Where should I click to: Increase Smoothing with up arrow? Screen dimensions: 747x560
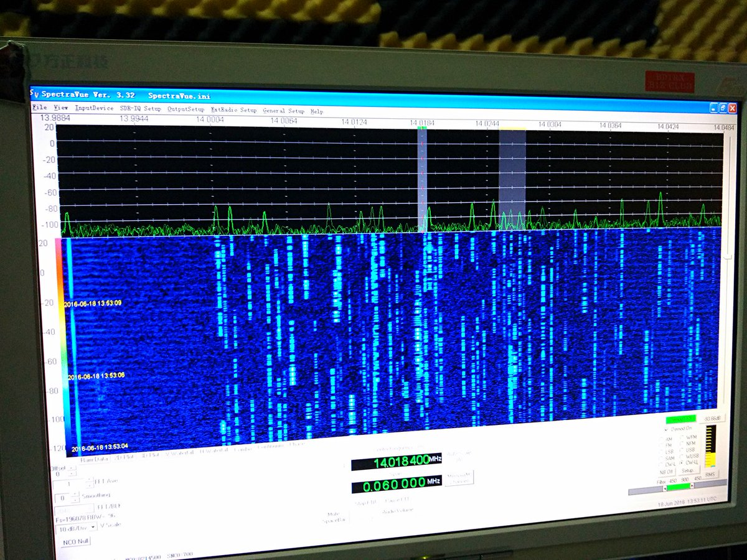tap(75, 495)
